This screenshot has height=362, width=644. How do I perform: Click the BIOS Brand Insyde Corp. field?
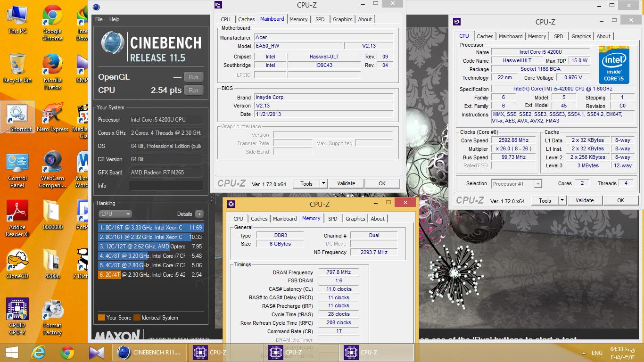pyautogui.click(x=324, y=97)
